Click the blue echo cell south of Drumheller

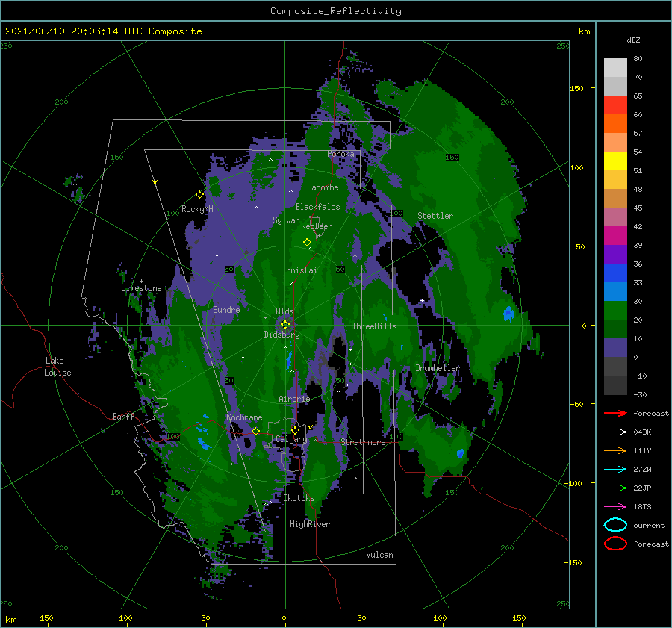(460, 453)
